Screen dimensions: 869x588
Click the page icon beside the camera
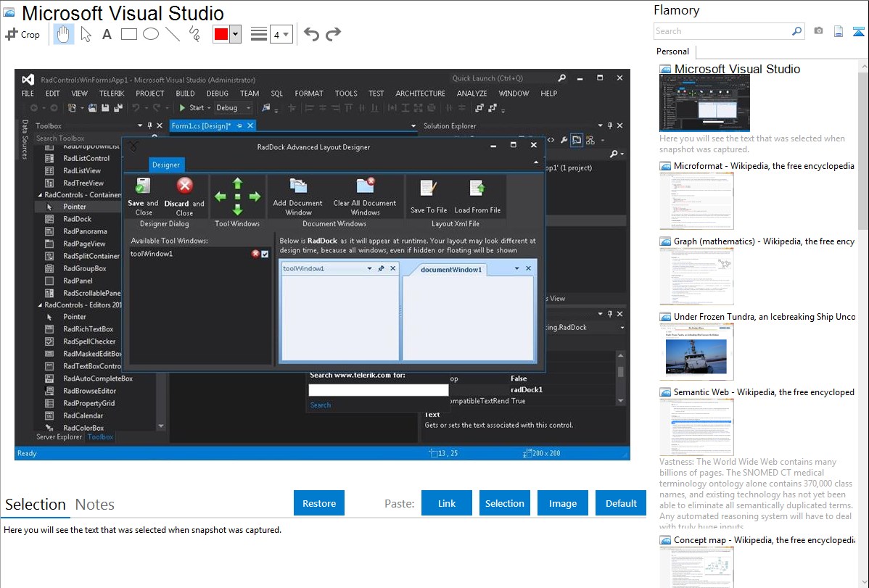[x=839, y=31]
